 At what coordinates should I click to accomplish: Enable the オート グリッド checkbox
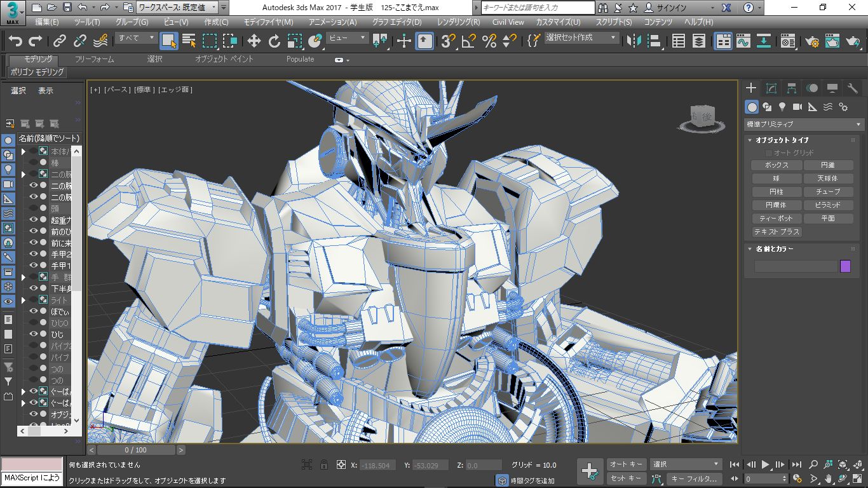[768, 153]
